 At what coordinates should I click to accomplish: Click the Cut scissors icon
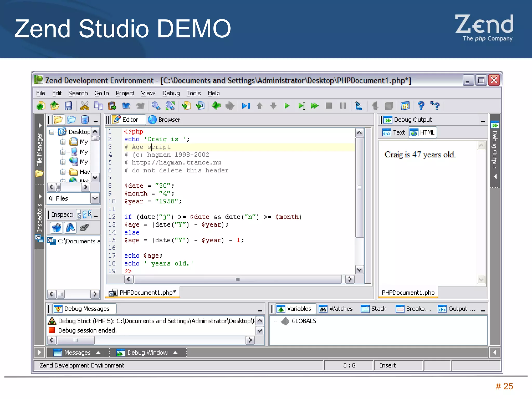tap(85, 106)
